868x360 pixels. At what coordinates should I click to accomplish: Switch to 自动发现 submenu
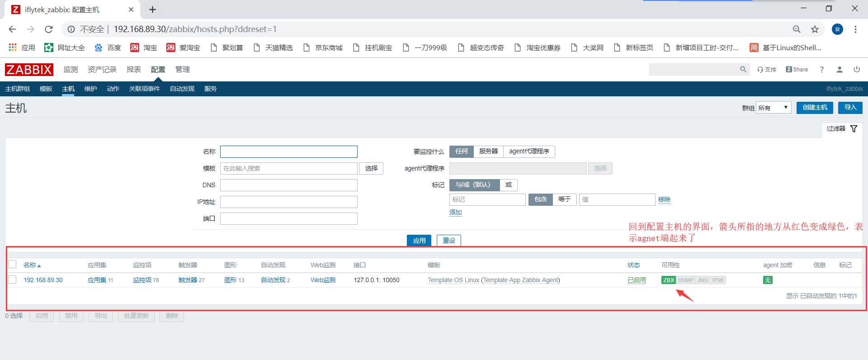182,89
